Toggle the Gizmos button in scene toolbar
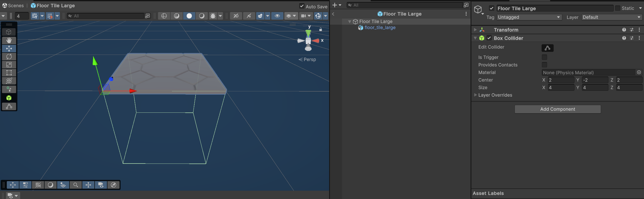This screenshot has width=644, height=199. click(x=318, y=16)
